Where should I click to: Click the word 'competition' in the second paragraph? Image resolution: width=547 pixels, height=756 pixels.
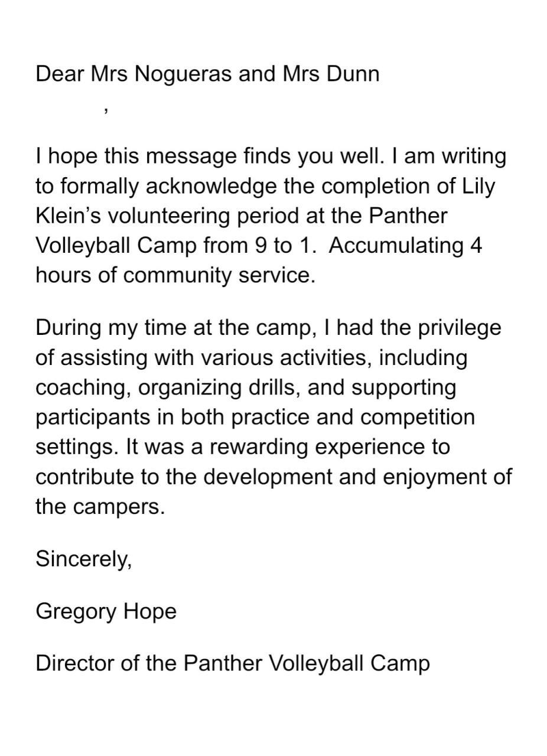tap(418, 417)
